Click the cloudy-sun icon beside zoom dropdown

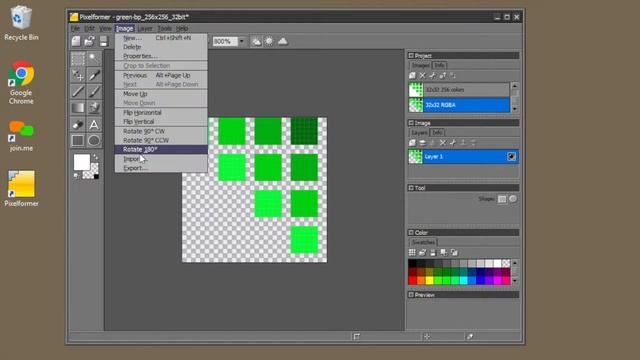(256, 41)
